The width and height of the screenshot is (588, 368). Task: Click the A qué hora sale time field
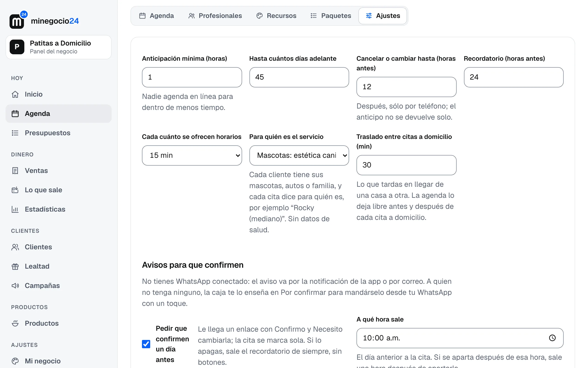click(460, 338)
